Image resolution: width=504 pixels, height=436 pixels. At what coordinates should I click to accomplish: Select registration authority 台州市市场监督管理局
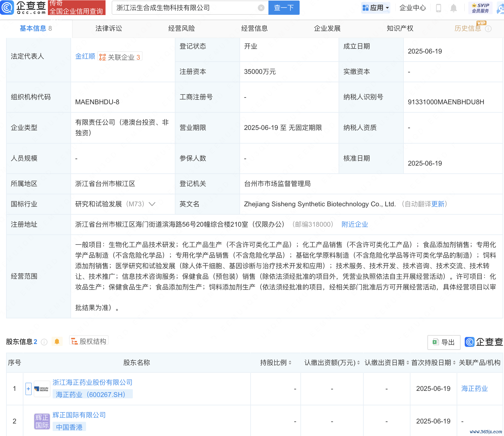pyautogui.click(x=277, y=184)
